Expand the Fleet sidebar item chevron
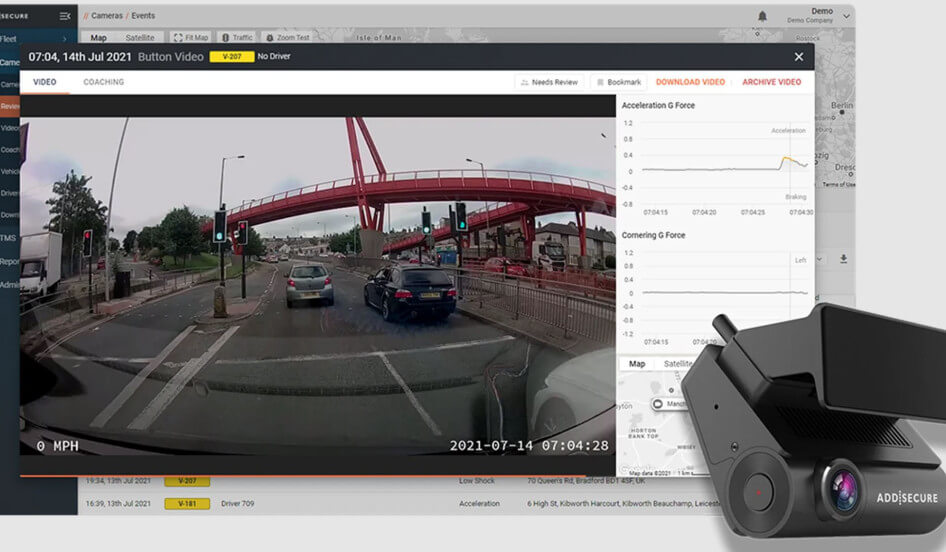The height and width of the screenshot is (552, 946). click(x=65, y=39)
